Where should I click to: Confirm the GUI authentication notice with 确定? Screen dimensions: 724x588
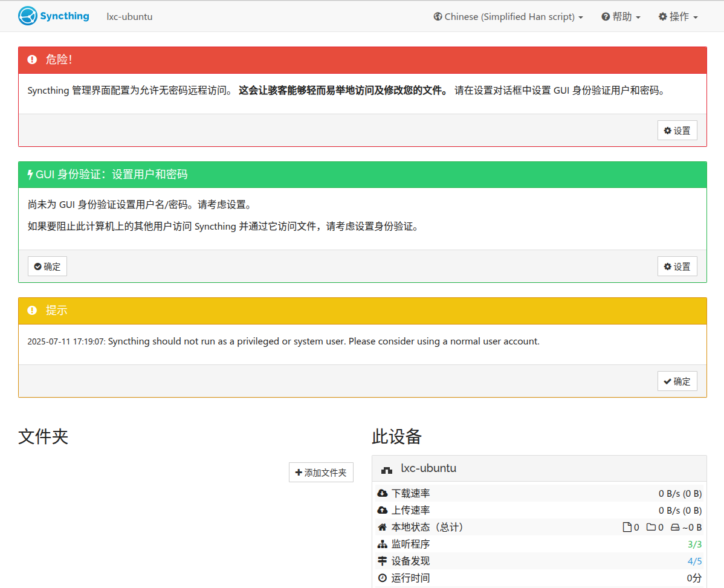(x=47, y=267)
